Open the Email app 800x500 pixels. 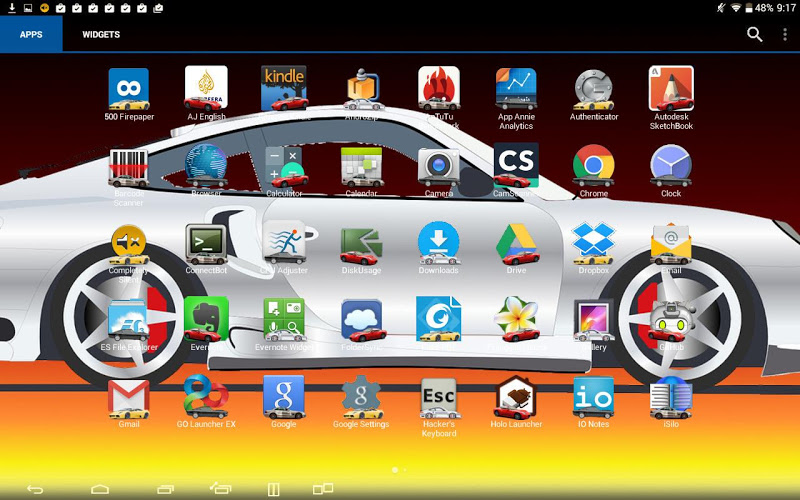click(671, 244)
